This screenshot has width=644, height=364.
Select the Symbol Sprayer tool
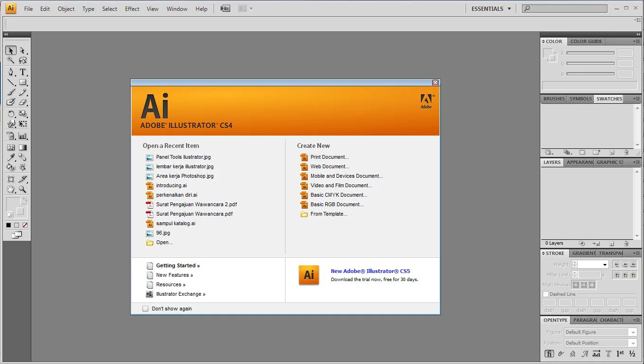click(x=11, y=136)
